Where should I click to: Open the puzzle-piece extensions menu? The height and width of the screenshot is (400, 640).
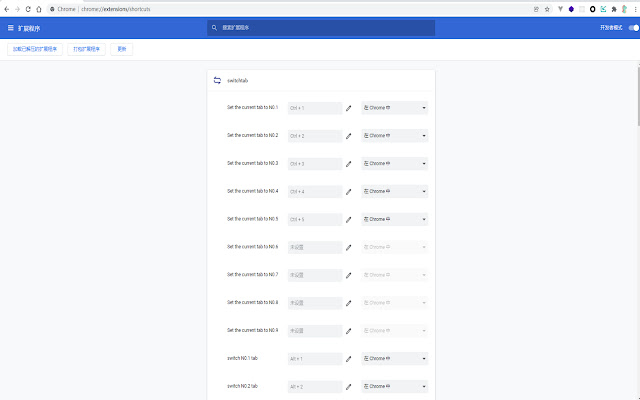[x=614, y=9]
